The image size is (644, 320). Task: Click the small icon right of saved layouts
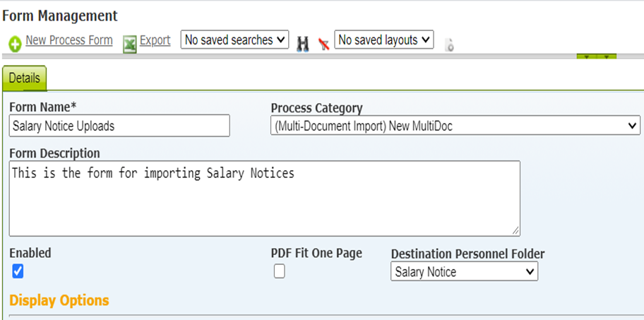pyautogui.click(x=448, y=45)
